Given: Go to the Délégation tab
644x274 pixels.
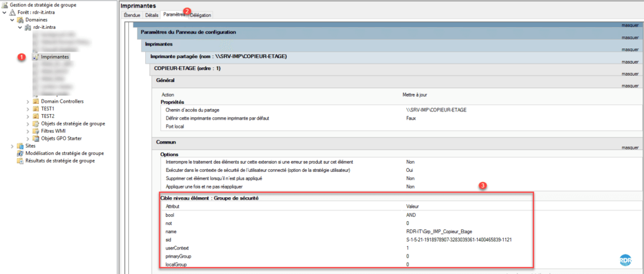Looking at the screenshot, I should (201, 15).
